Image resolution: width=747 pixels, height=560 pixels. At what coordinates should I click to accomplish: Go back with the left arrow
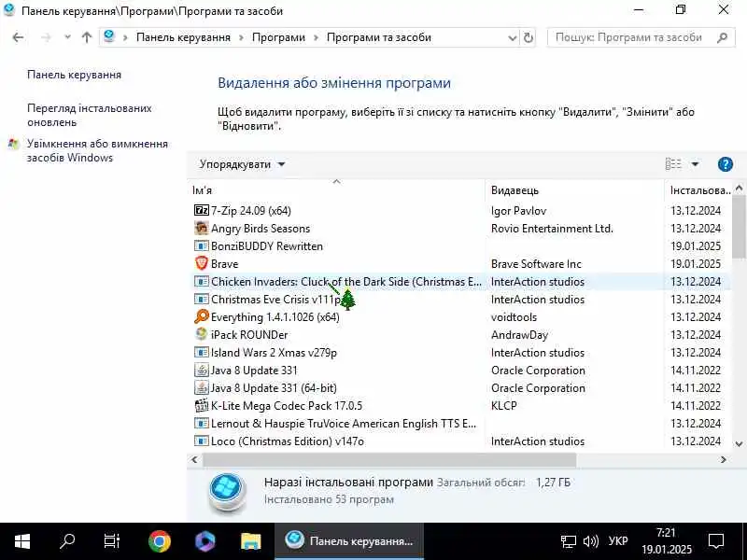click(18, 37)
